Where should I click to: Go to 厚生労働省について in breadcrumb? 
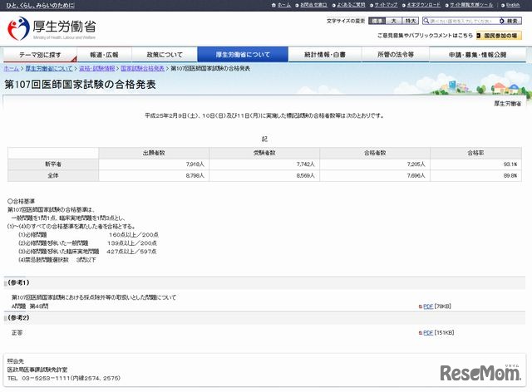click(x=49, y=68)
